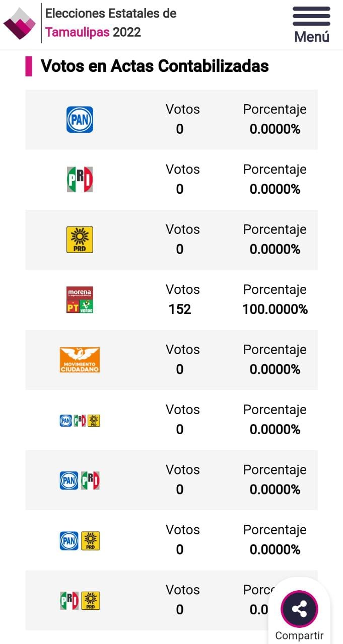343x644 pixels.
Task: Tap the 152 votes value
Action: click(x=180, y=309)
